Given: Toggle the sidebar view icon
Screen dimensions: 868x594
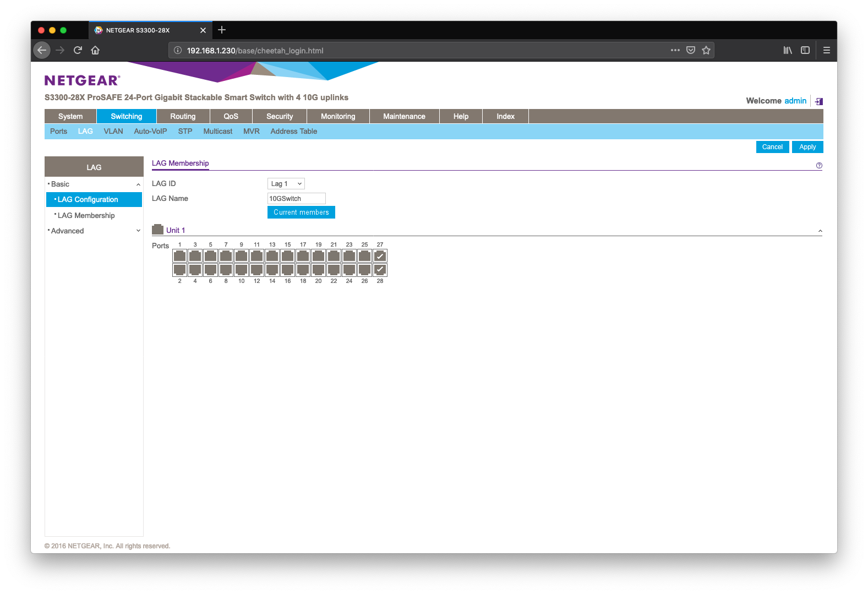Looking at the screenshot, I should click(805, 50).
